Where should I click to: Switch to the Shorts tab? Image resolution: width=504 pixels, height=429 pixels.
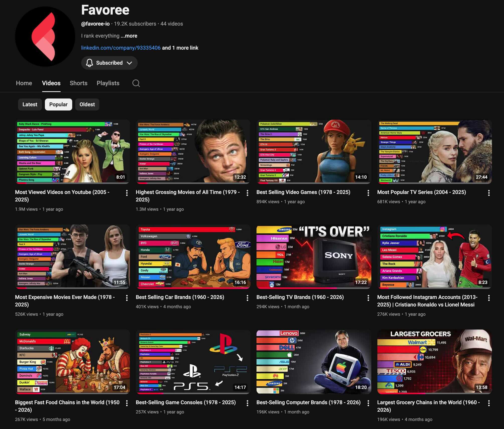78,83
